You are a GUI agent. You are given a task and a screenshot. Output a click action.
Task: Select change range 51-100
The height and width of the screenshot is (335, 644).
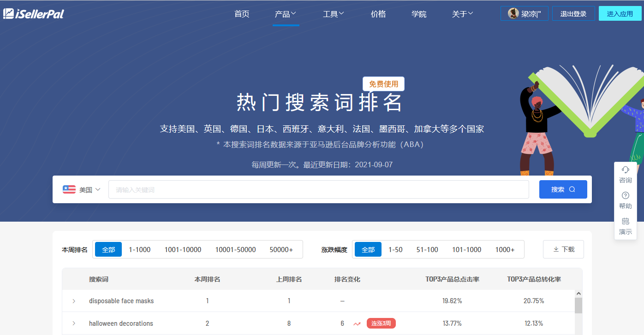pos(427,249)
